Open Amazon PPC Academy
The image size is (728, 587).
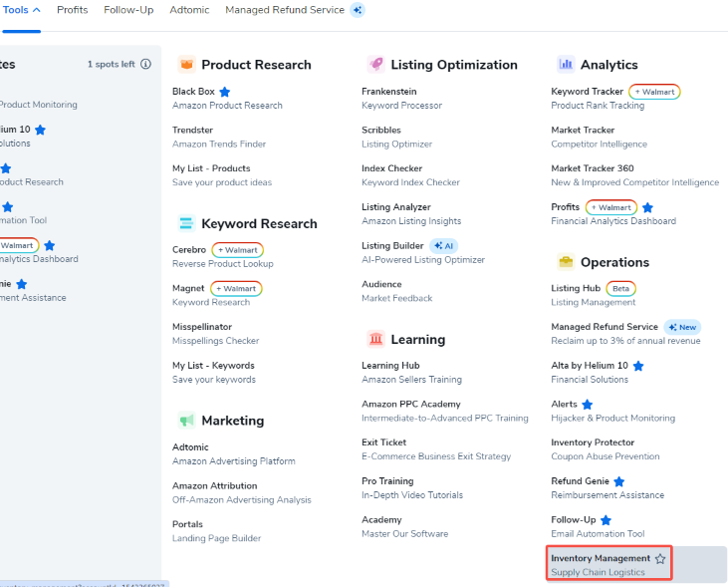pos(445,411)
